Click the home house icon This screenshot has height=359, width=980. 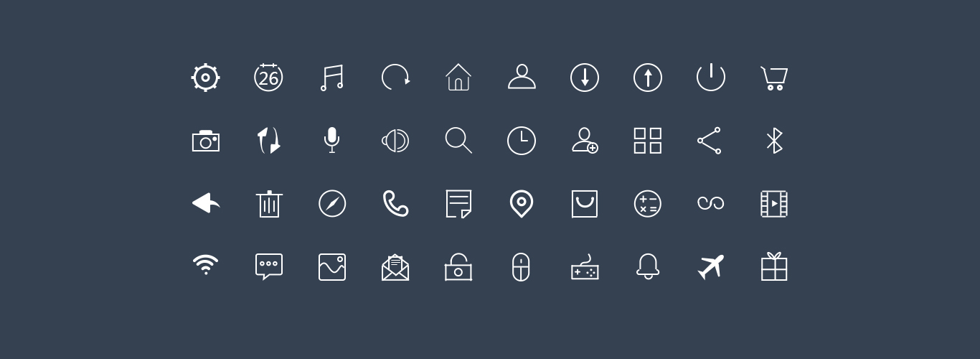(x=458, y=77)
